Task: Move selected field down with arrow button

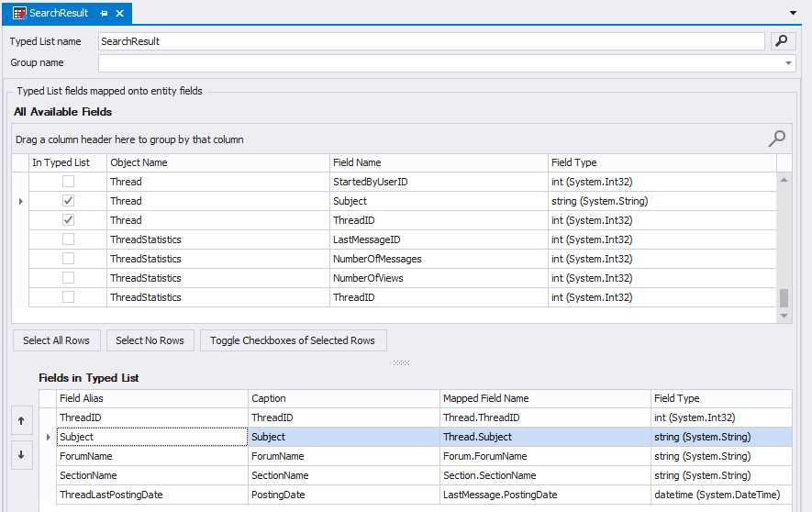Action: coord(21,455)
